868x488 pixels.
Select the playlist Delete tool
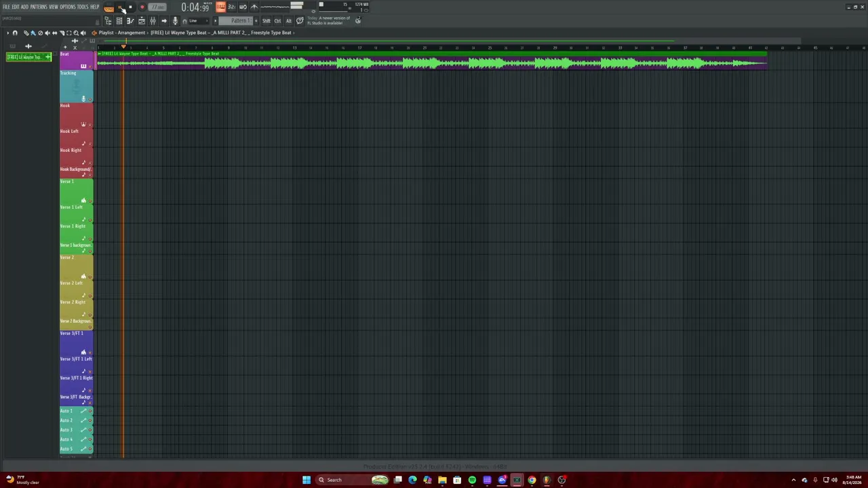pyautogui.click(x=40, y=33)
